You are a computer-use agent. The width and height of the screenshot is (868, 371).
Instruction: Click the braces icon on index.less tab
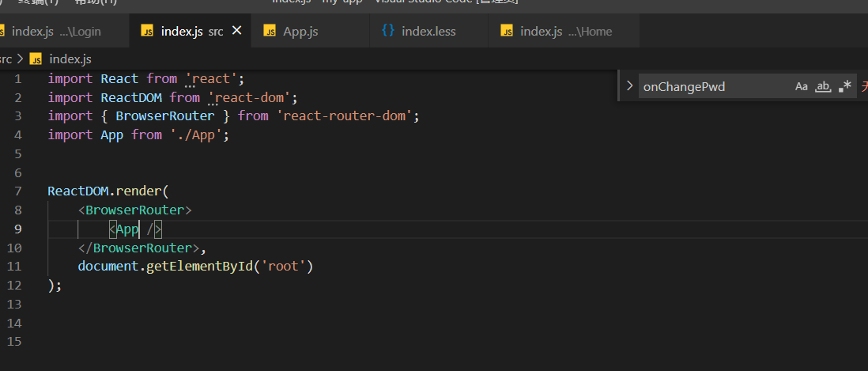click(388, 30)
